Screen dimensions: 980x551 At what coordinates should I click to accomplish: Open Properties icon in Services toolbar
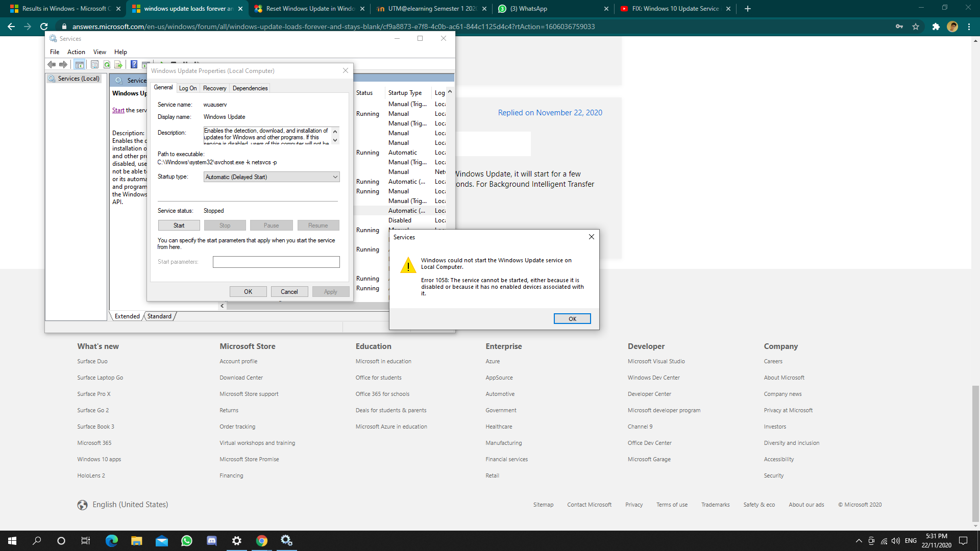pos(94,64)
